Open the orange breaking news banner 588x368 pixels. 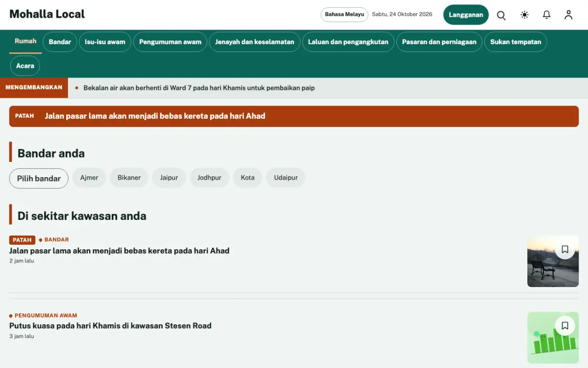294,116
